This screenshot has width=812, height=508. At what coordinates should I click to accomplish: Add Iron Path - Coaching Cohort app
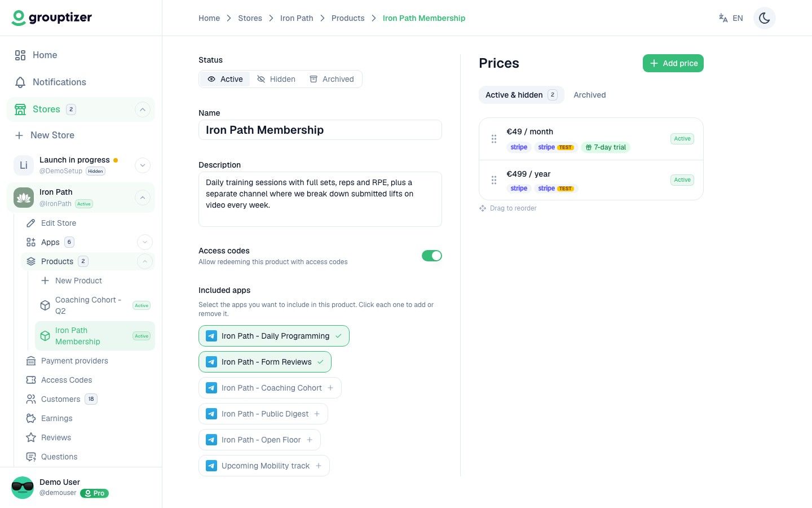pyautogui.click(x=270, y=388)
